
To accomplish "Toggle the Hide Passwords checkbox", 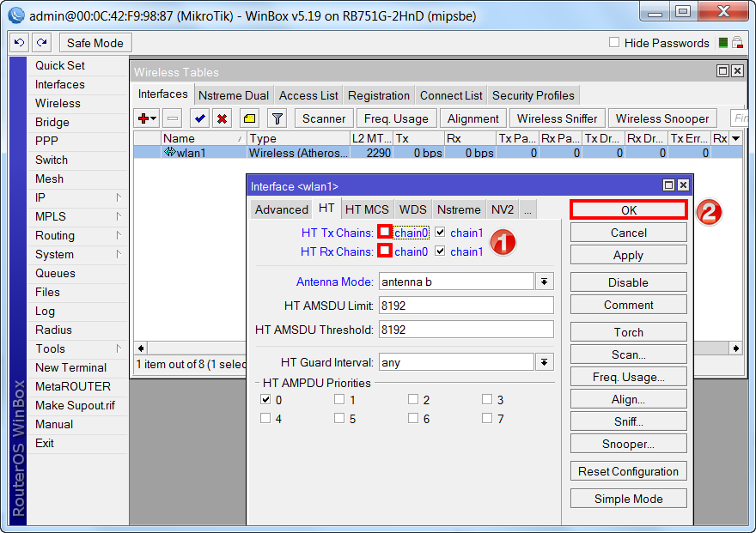I will click(613, 43).
